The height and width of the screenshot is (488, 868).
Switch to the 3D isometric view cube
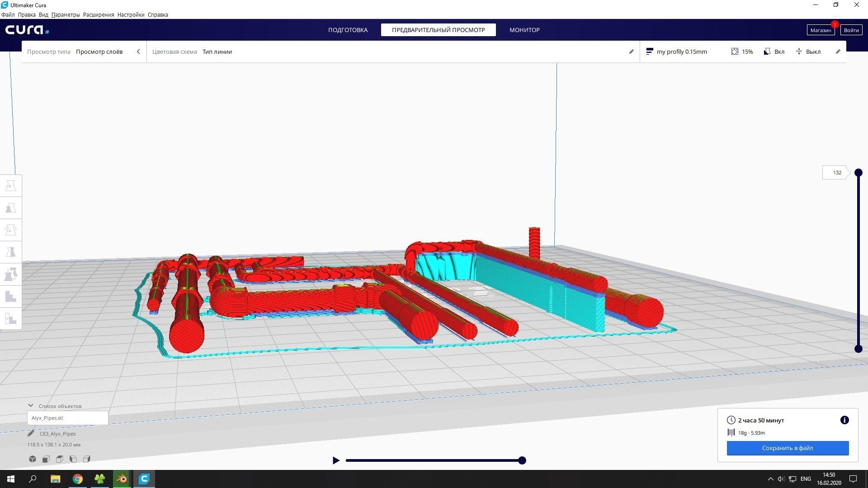click(33, 459)
